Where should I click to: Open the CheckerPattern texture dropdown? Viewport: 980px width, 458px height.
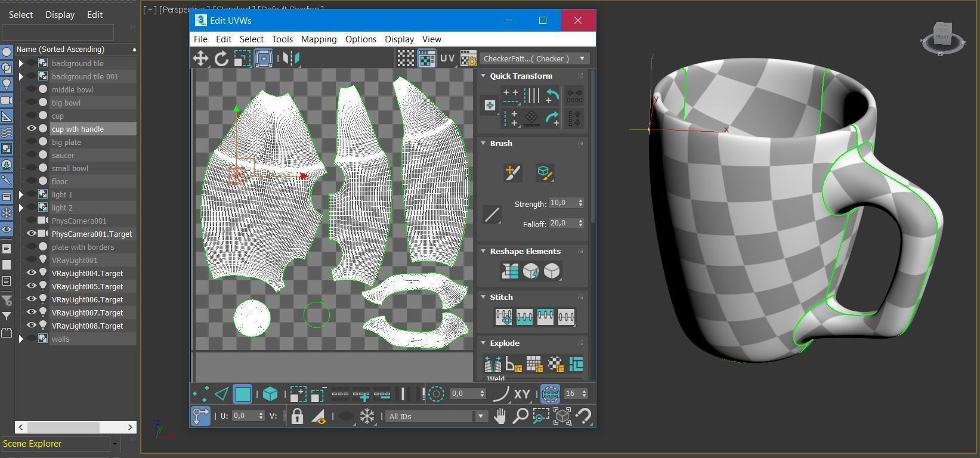pyautogui.click(x=534, y=58)
